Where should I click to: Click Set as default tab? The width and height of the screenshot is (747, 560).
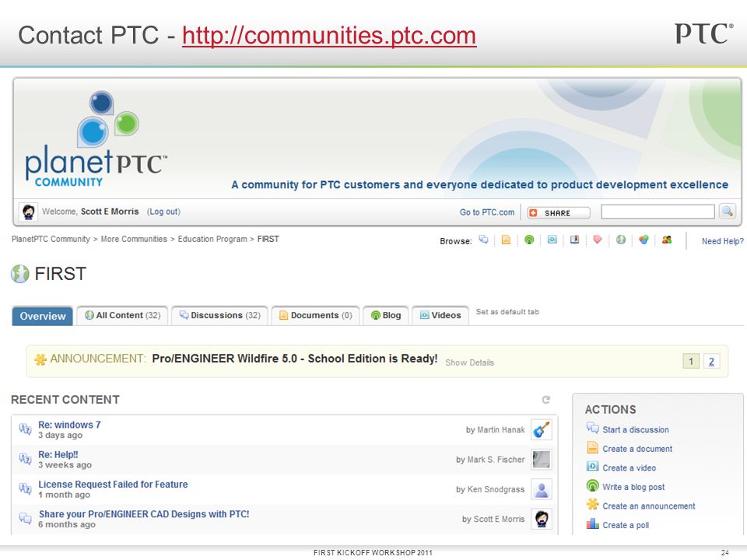pos(507,312)
